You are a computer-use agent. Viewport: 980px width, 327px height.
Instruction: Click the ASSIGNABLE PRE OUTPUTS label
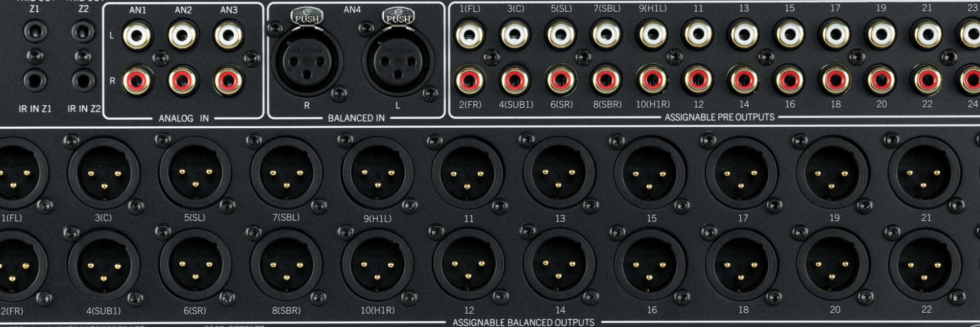tap(720, 117)
